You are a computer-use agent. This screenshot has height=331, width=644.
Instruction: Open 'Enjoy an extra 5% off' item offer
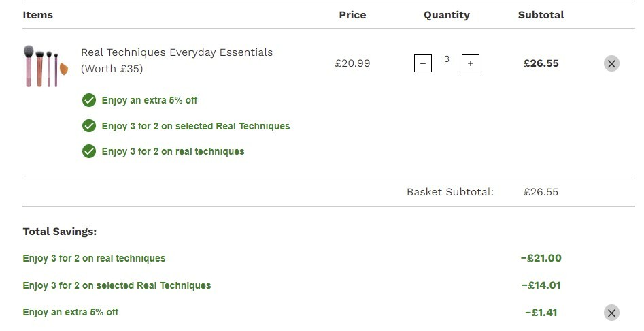click(x=150, y=100)
